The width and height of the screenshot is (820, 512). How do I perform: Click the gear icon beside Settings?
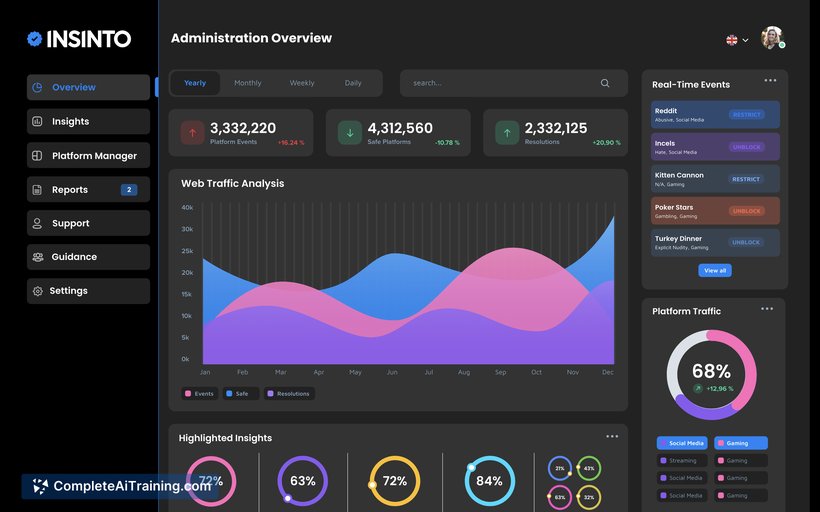38,291
